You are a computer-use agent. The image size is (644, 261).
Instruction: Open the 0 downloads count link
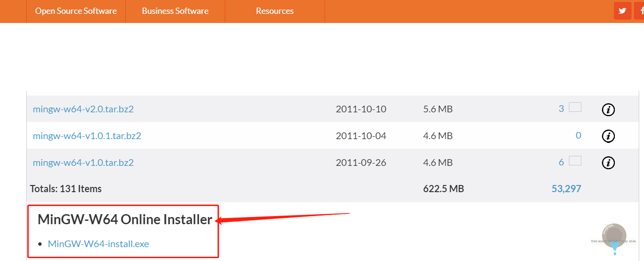579,136
